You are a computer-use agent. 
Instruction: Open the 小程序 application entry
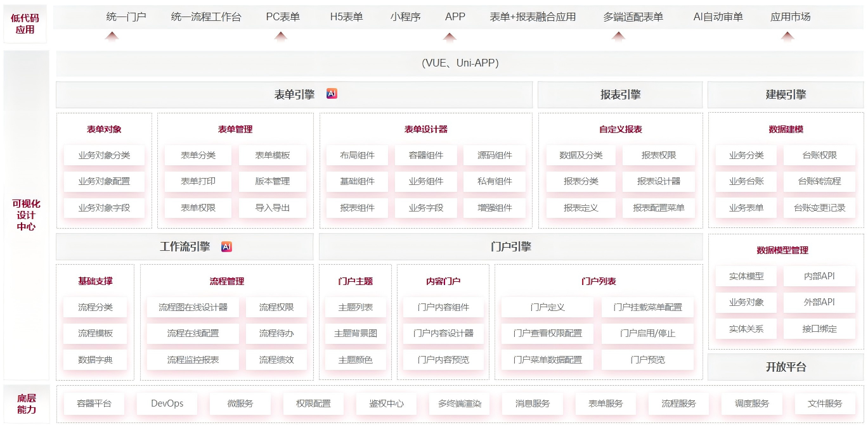[405, 17]
